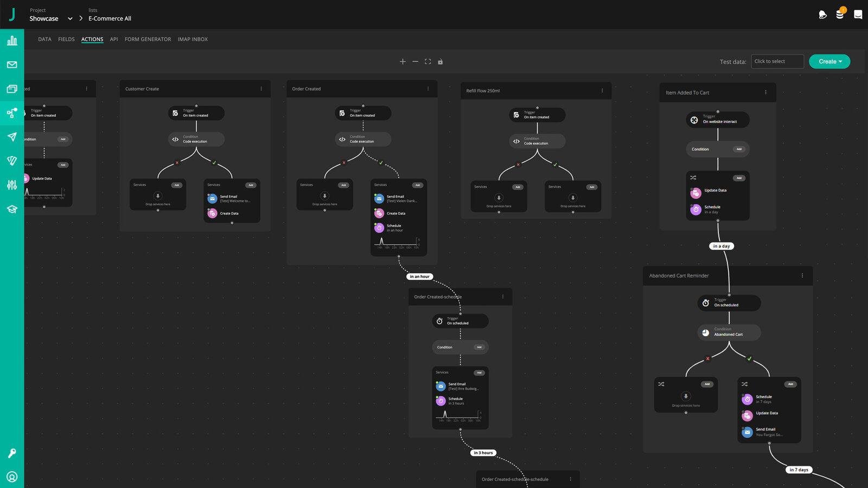Click the notification bell at top right

pos(821,15)
